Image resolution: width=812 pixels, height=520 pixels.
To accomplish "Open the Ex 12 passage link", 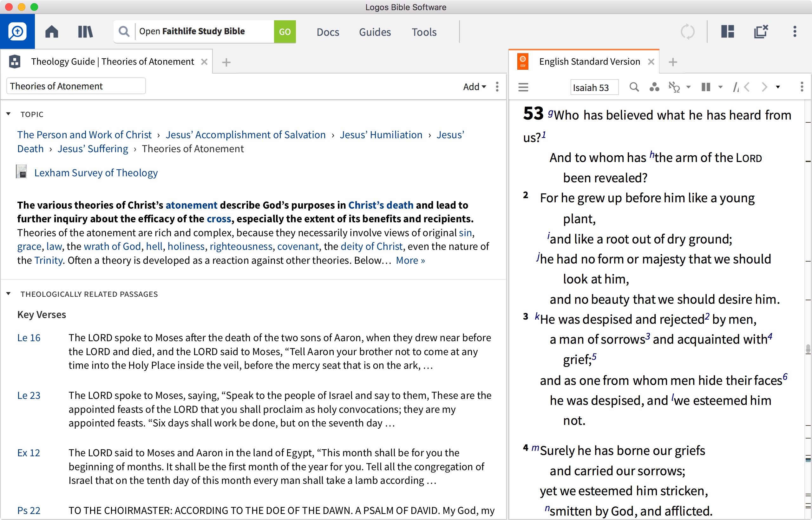I will 29,453.
